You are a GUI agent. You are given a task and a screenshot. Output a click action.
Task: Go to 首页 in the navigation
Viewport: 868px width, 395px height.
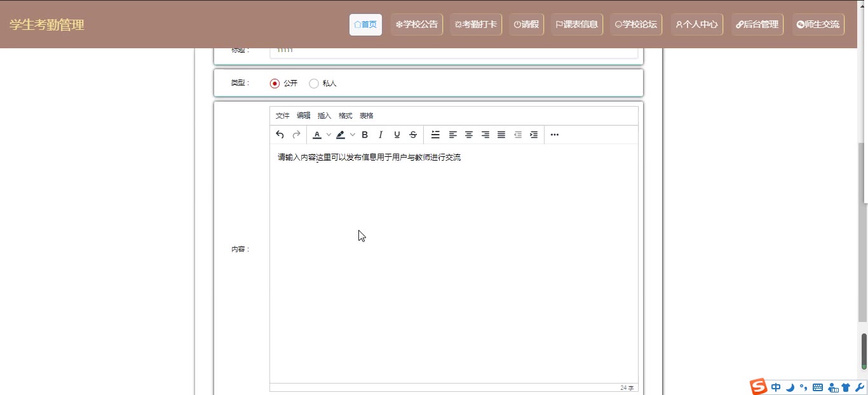(x=365, y=25)
